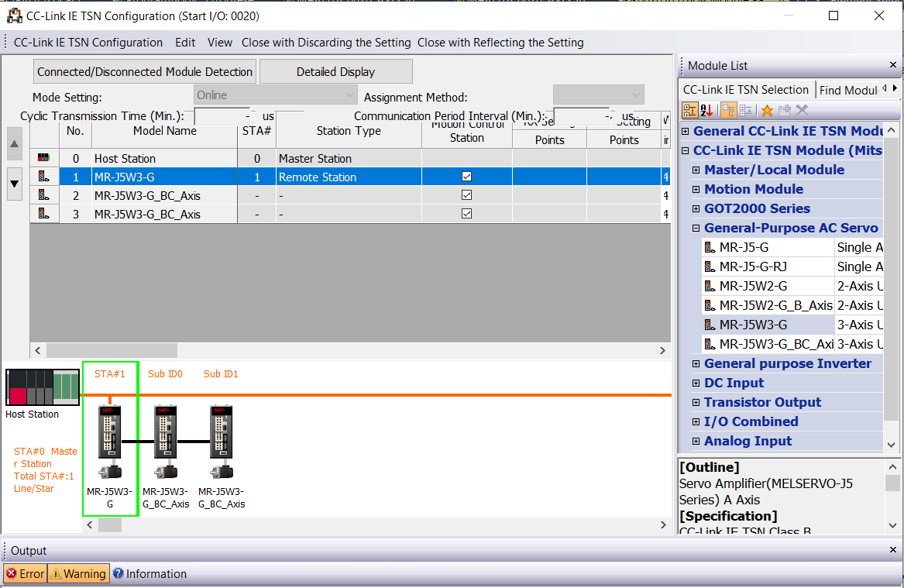Click network diagram horizontal scrollbar thumb
This screenshot has height=588, width=904.
[109, 524]
